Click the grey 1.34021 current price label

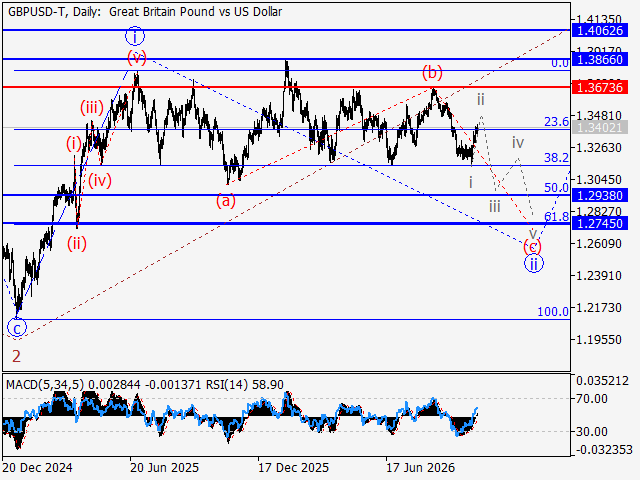[600, 127]
